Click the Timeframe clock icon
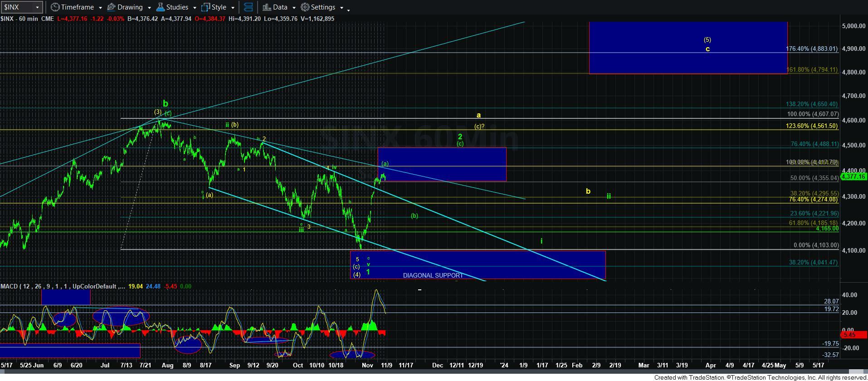Viewport: 868px width, 381px height. point(55,7)
